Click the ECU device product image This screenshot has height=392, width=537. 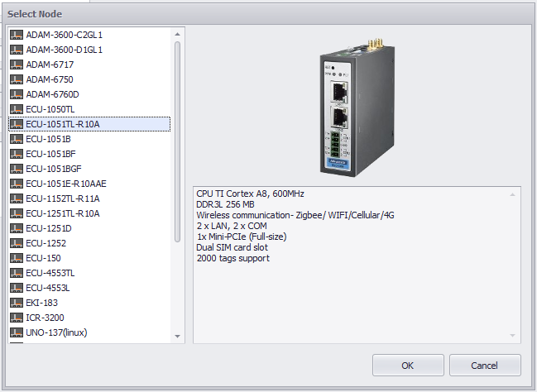click(357, 108)
